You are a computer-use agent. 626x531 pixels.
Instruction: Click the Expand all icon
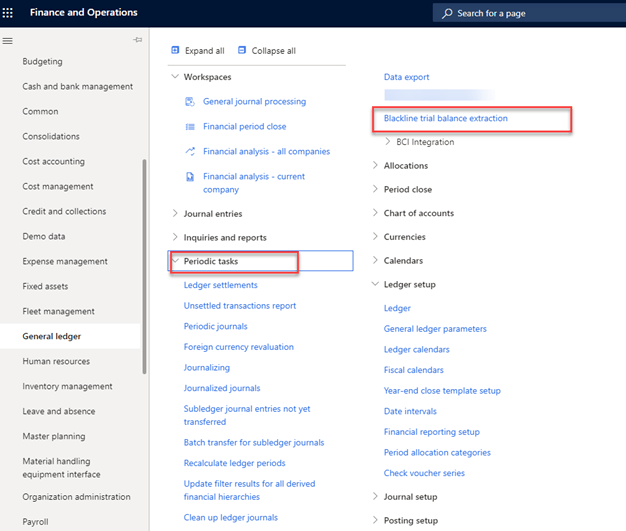pyautogui.click(x=175, y=50)
